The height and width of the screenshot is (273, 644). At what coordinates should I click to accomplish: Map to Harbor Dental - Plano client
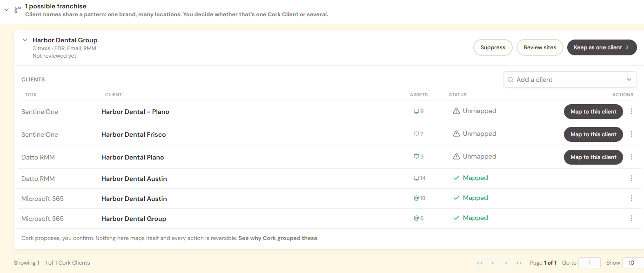(593, 112)
